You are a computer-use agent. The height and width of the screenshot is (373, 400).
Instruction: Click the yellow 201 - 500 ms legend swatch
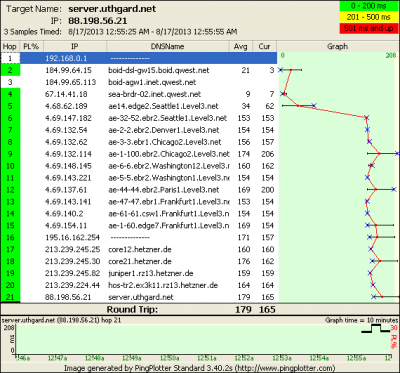pyautogui.click(x=368, y=17)
